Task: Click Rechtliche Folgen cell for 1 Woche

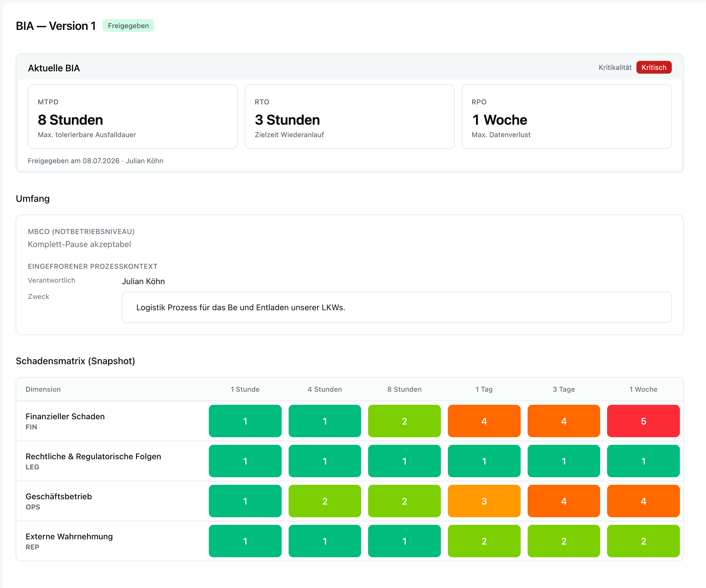Action: [x=643, y=461]
